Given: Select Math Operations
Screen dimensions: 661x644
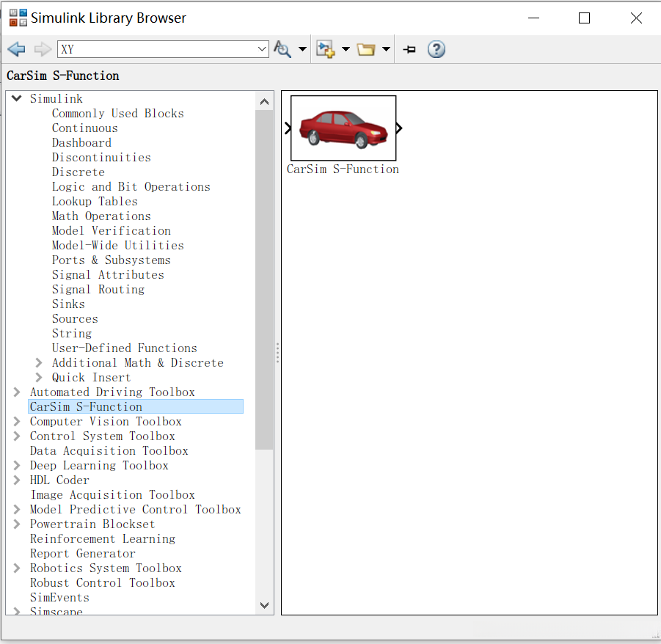Looking at the screenshot, I should pyautogui.click(x=101, y=216).
